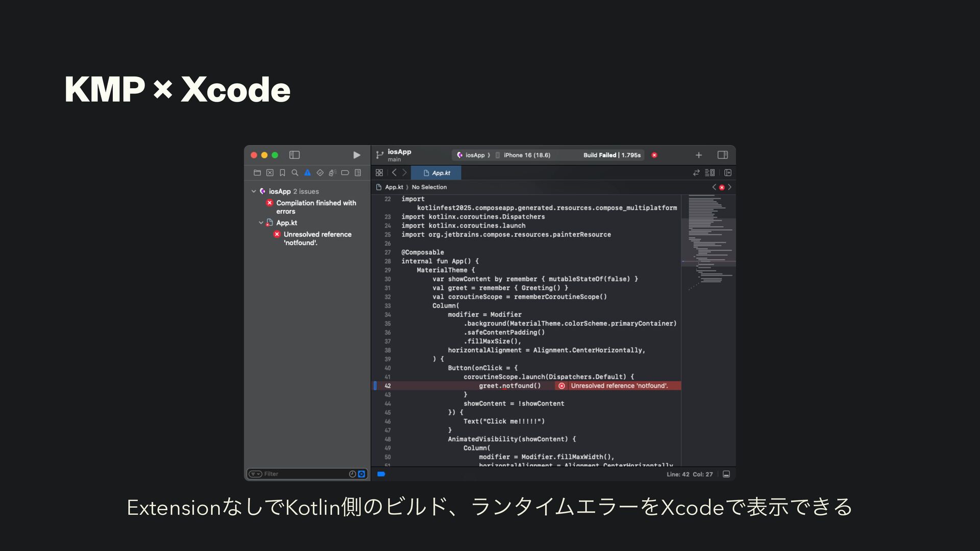
Task: Open the Report navigator icon
Action: coord(358,173)
